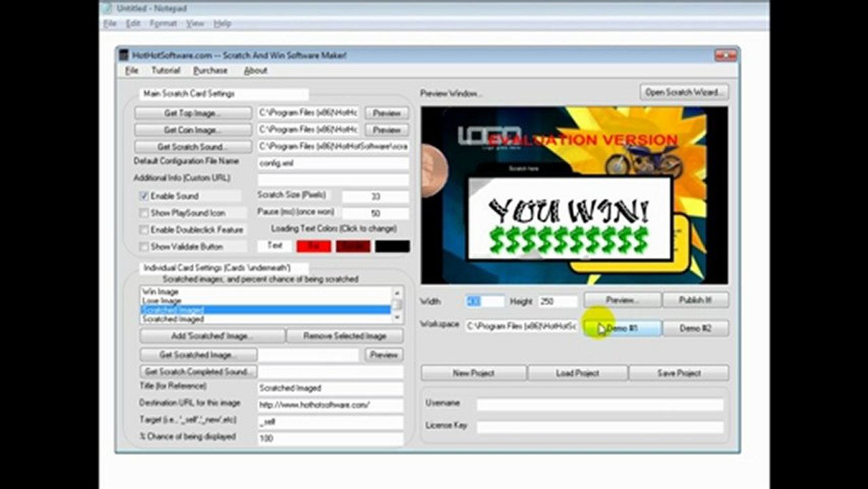Click the Default Configuration File Name field

333,164
